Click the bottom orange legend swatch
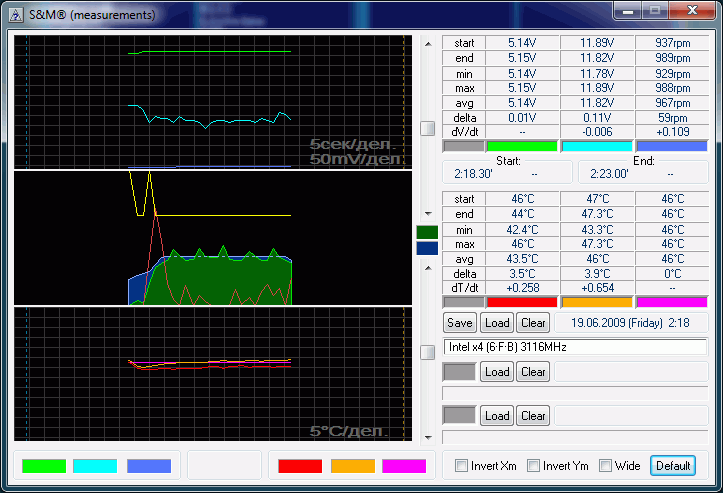The height and width of the screenshot is (493, 723). (x=353, y=466)
